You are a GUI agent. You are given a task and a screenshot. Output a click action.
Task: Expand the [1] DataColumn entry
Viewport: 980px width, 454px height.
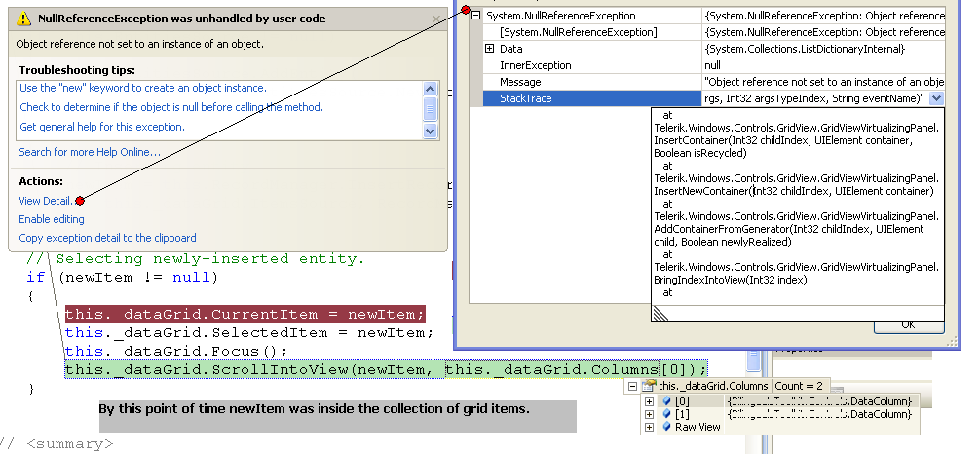coord(650,414)
